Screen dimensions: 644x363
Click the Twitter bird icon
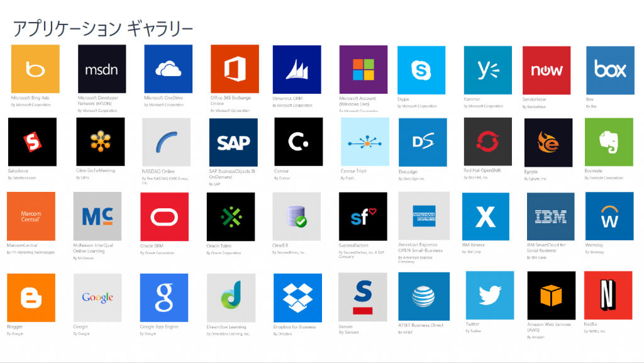[490, 295]
